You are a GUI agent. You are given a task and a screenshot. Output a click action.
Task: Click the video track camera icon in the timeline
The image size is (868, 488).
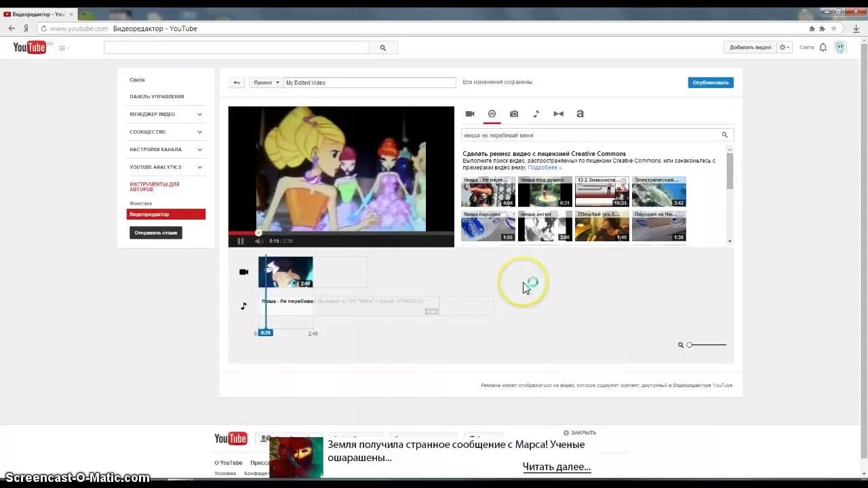(x=244, y=272)
